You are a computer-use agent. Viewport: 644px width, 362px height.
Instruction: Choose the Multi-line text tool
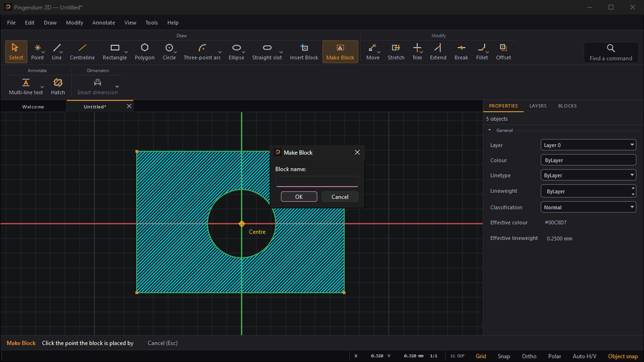(26, 87)
